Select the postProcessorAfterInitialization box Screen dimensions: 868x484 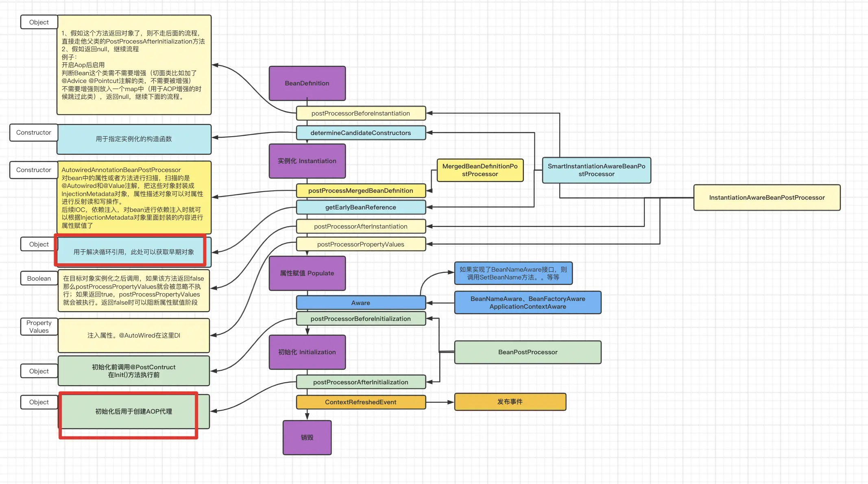360,382
